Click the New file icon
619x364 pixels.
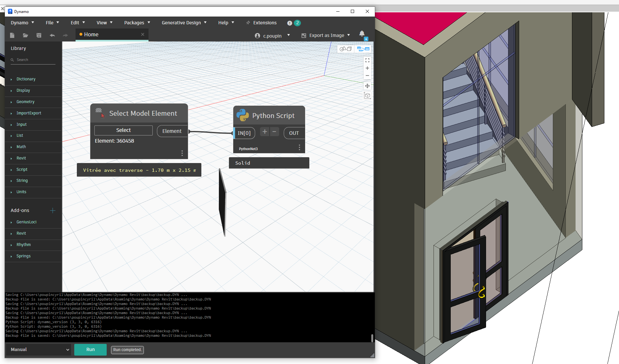tap(12, 35)
